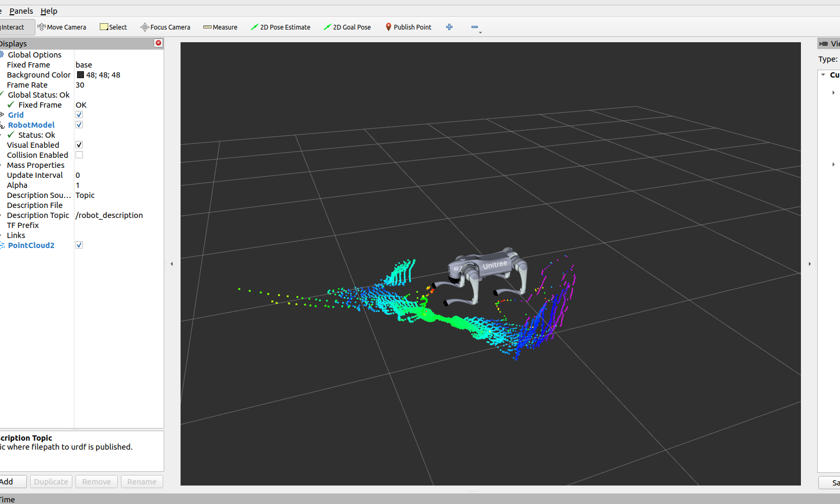Viewport: 840px width, 504px height.
Task: Choose the Focus Camera tool
Action: [x=165, y=27]
